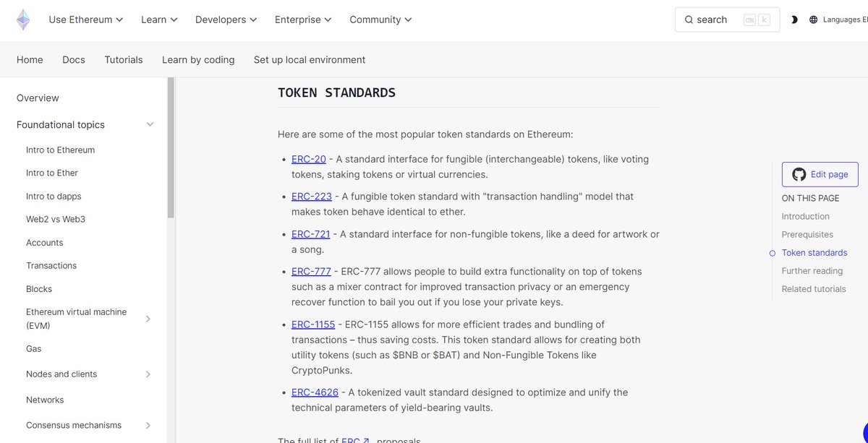Viewport: 868px width, 443px height.
Task: Jump to Related tutorials section
Action: click(x=814, y=288)
